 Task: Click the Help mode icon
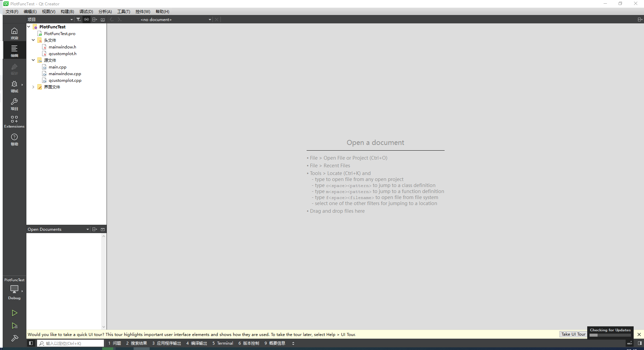pos(14,139)
